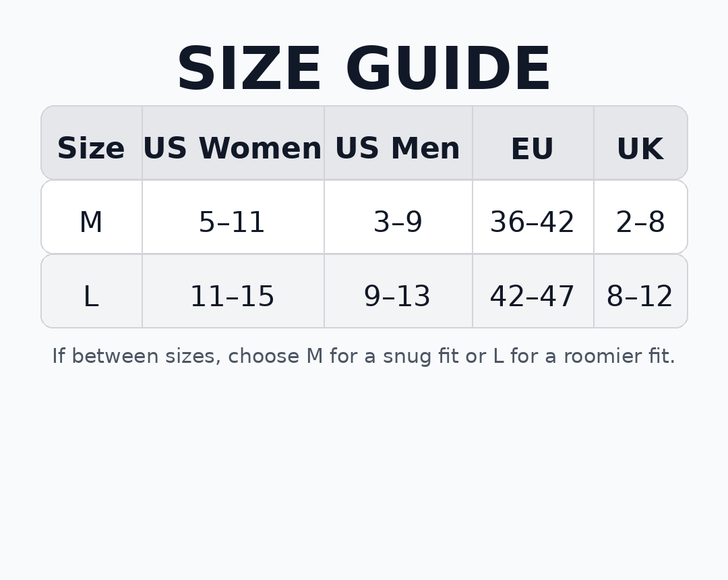Select size M row label

(91, 223)
